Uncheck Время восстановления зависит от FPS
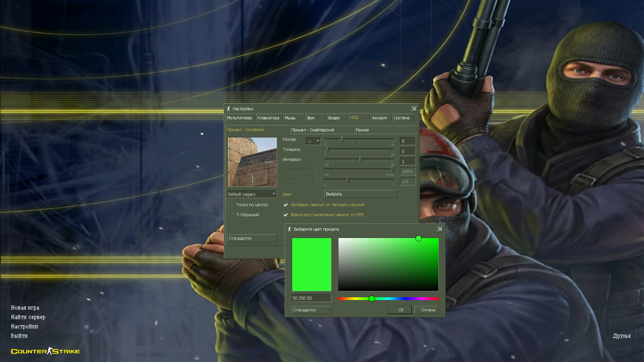 [x=286, y=215]
